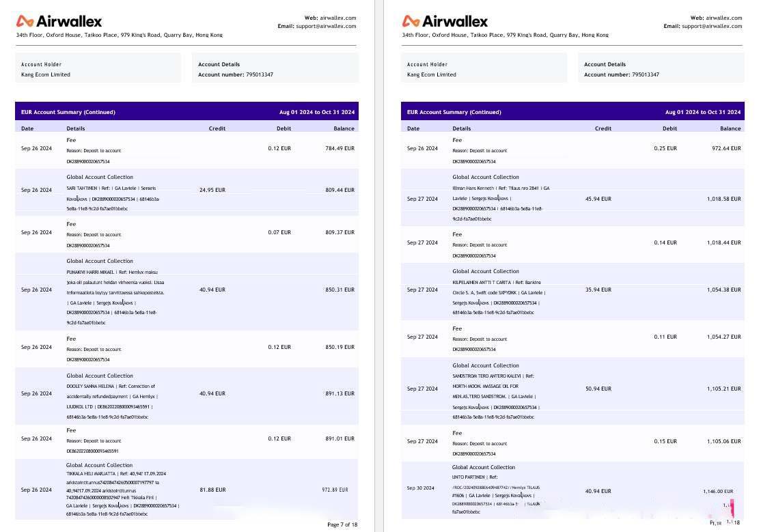Click the left page EUR Account Summary heading
The height and width of the screenshot is (532, 759).
[x=68, y=112]
